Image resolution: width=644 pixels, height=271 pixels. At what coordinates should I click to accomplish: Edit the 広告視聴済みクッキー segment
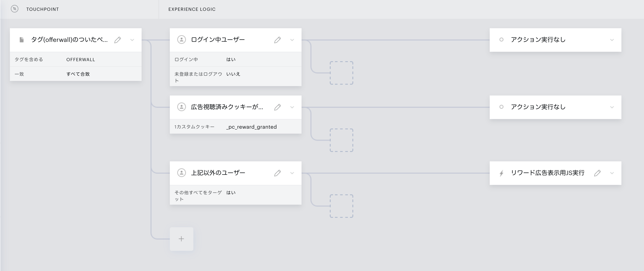[x=277, y=107]
